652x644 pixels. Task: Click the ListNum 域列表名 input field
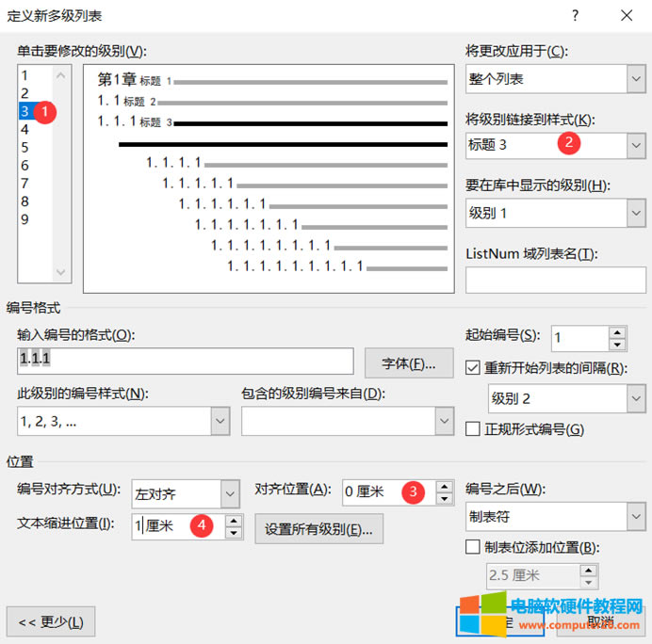click(556, 281)
